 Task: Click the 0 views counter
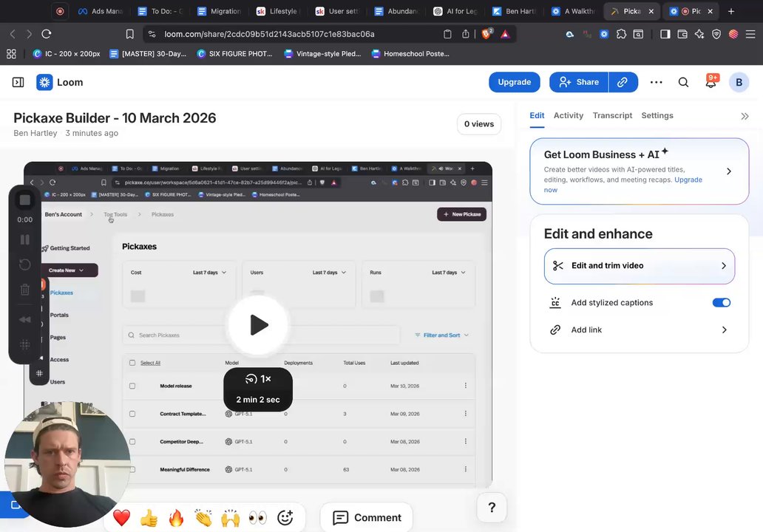pyautogui.click(x=479, y=124)
